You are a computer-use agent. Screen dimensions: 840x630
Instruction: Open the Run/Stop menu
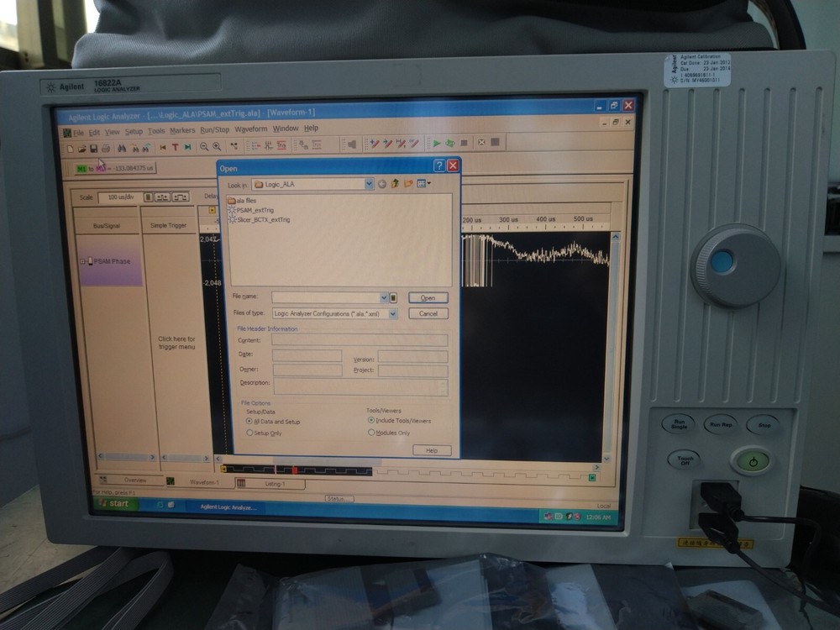coord(214,129)
